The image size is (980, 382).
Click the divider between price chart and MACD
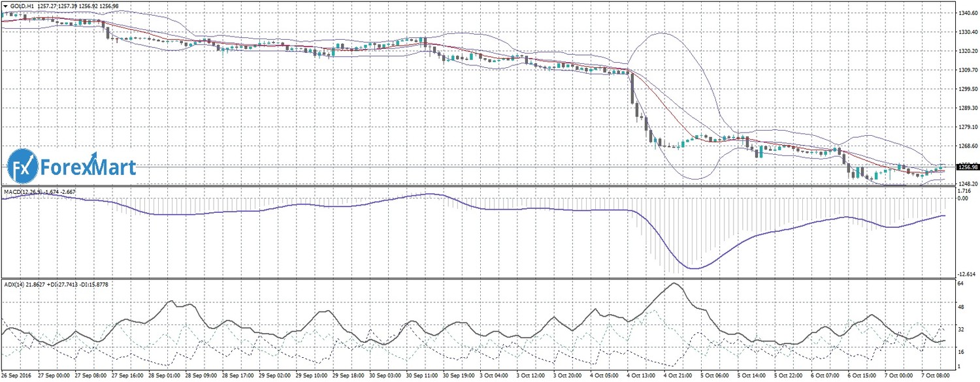click(477, 187)
